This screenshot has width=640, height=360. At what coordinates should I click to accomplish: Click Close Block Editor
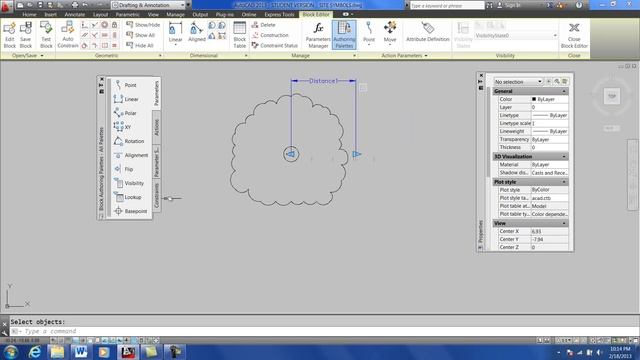pos(574,35)
